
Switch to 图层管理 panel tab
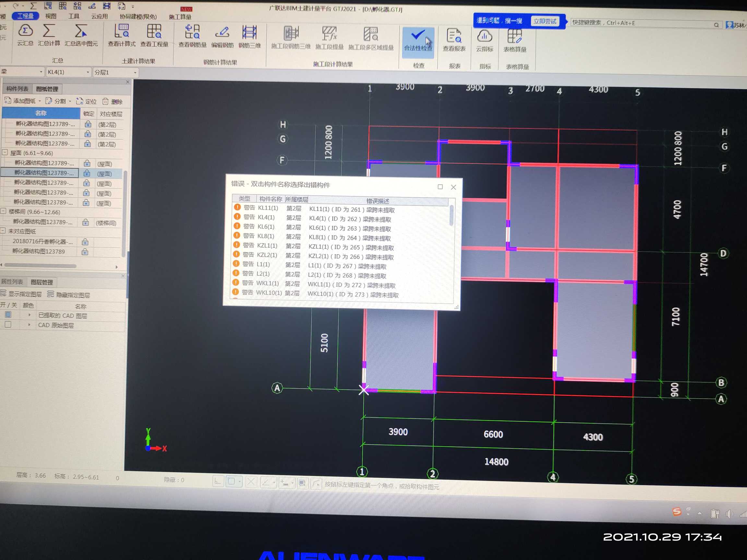(x=42, y=282)
